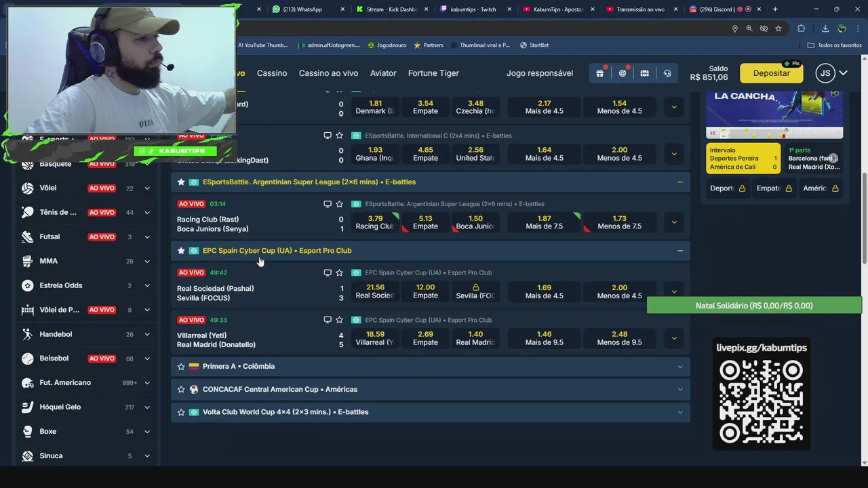Viewport: 868px width, 488px height.
Task: Expand CONCACAF Central American Cup chevron
Action: [x=680, y=390]
